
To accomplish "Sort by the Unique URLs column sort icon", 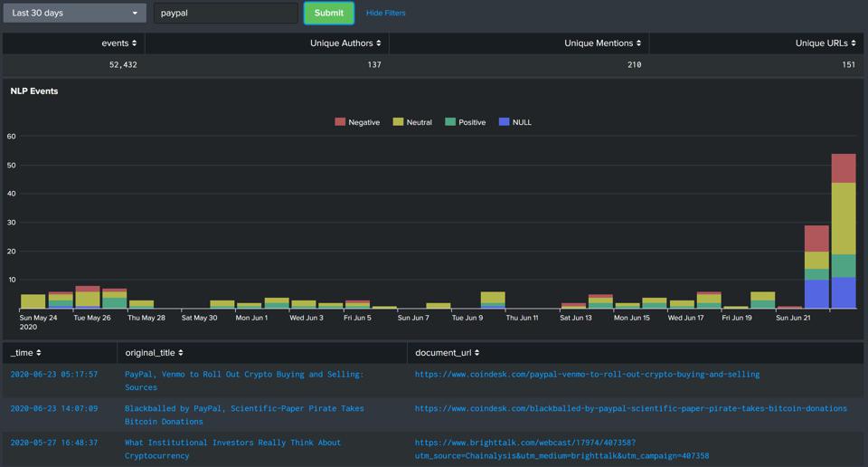I will tap(854, 43).
